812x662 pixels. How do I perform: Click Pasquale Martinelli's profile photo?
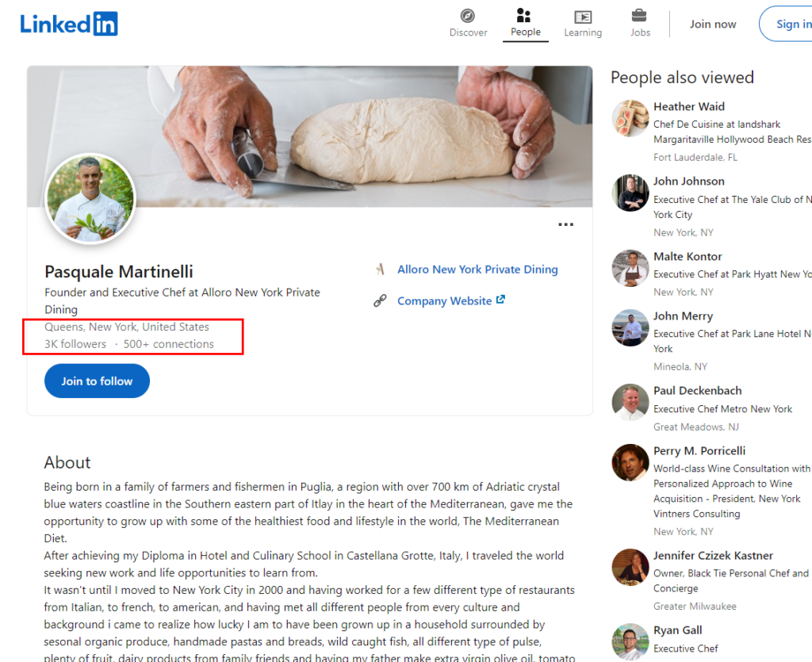pyautogui.click(x=91, y=199)
